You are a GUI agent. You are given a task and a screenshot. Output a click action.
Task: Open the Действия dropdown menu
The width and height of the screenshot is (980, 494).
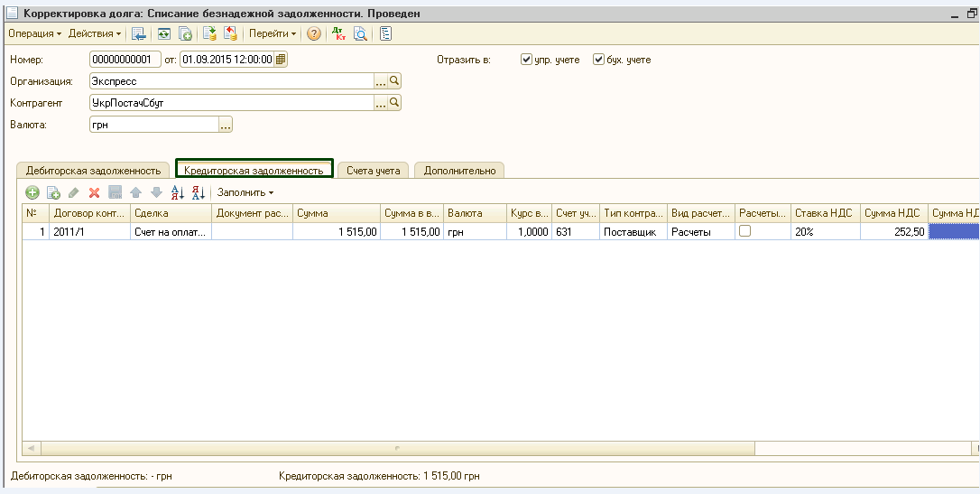tap(95, 33)
